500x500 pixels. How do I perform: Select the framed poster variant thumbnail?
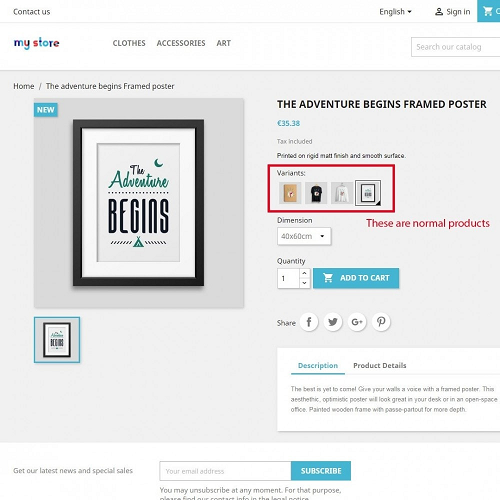click(368, 193)
